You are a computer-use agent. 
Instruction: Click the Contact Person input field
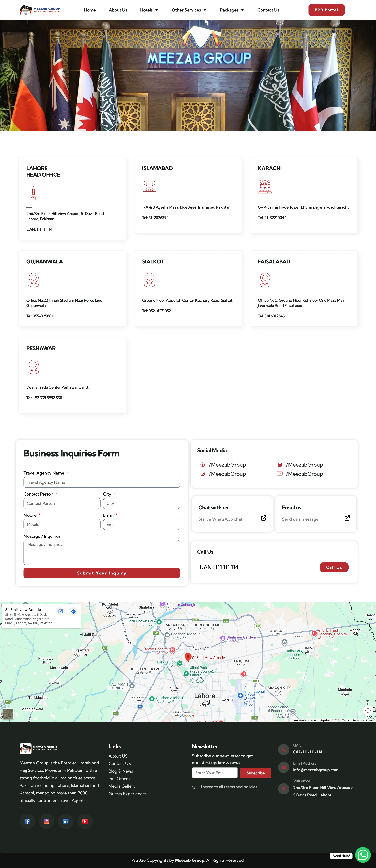[62, 503]
